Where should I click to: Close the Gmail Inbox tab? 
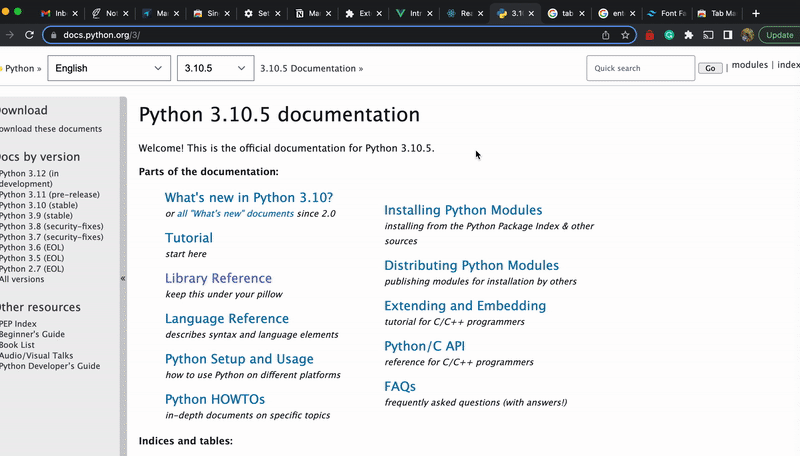75,14
